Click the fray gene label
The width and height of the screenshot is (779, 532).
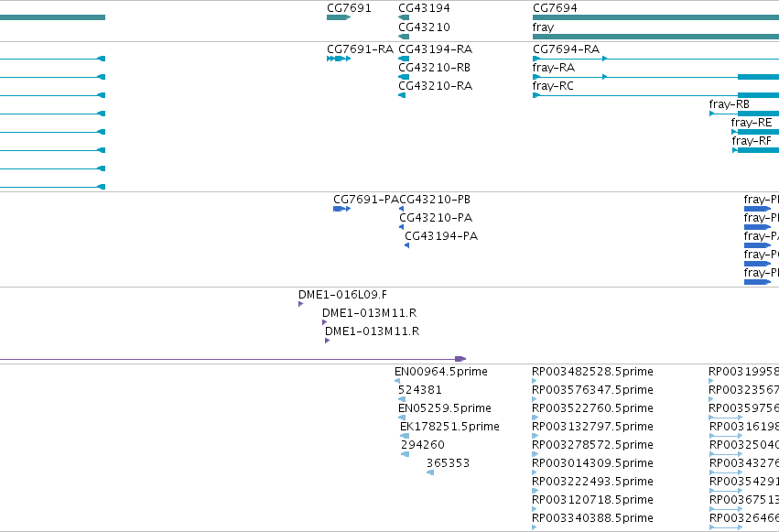[543, 27]
